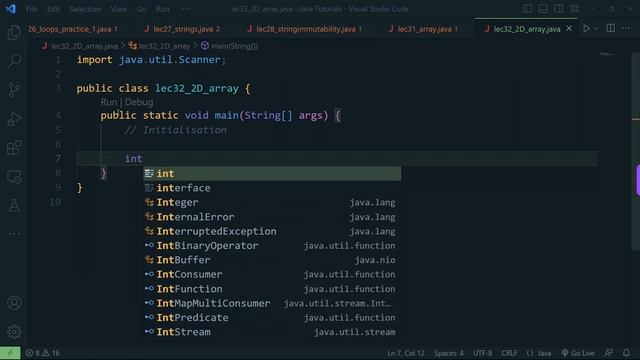Show errors and warnings count in status bar

[42, 353]
